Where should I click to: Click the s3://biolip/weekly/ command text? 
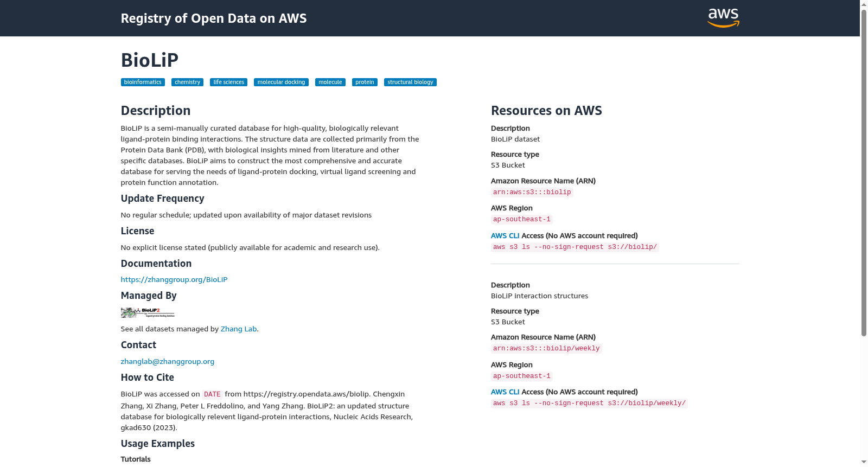(x=647, y=403)
